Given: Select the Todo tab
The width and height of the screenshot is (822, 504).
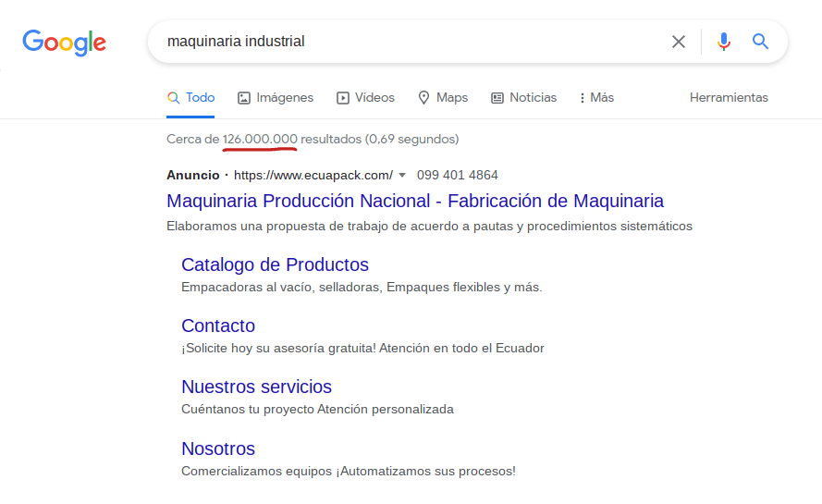Looking at the screenshot, I should pos(190,97).
